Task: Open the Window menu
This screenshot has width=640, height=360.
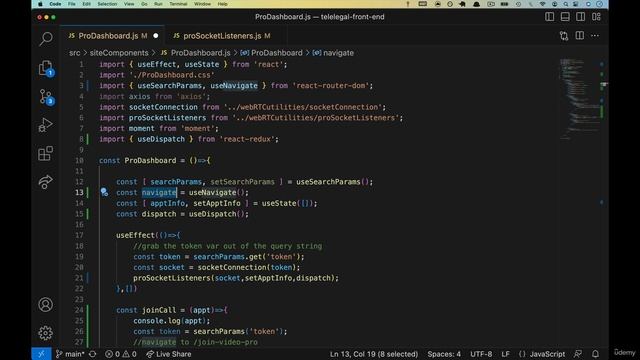Action: (x=202, y=4)
